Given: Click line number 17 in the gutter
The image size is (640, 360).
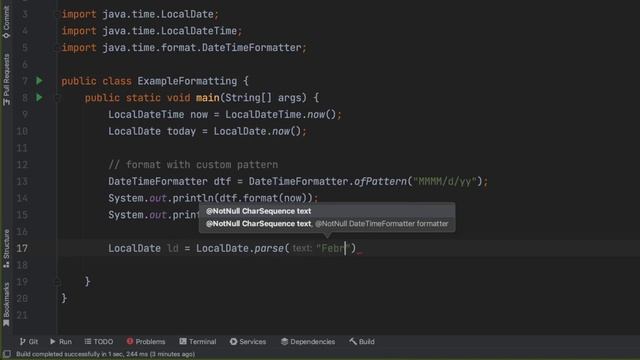Looking at the screenshot, I should (22, 248).
